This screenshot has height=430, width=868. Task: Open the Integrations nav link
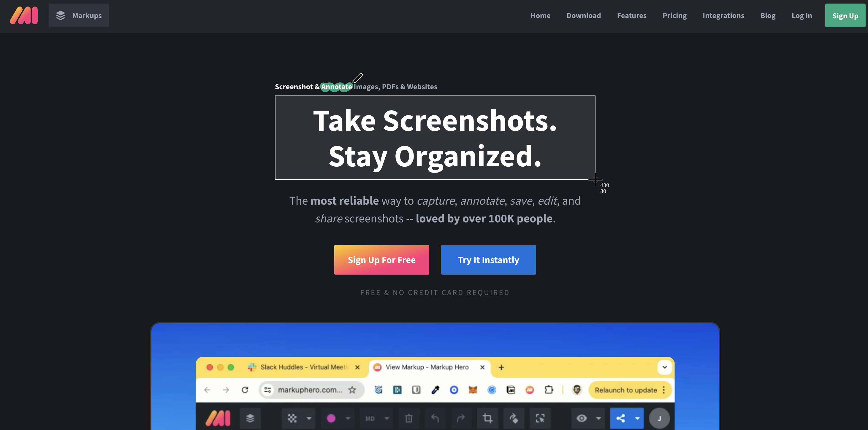click(x=723, y=15)
